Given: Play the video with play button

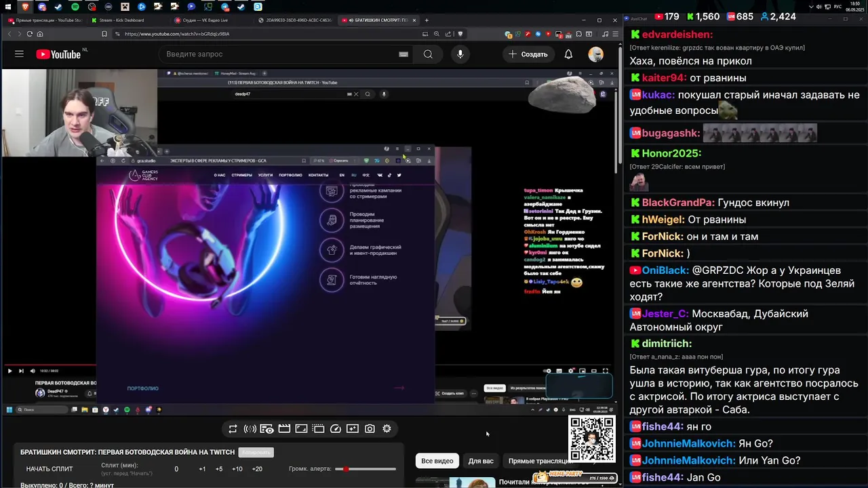Looking at the screenshot, I should pyautogui.click(x=9, y=371).
